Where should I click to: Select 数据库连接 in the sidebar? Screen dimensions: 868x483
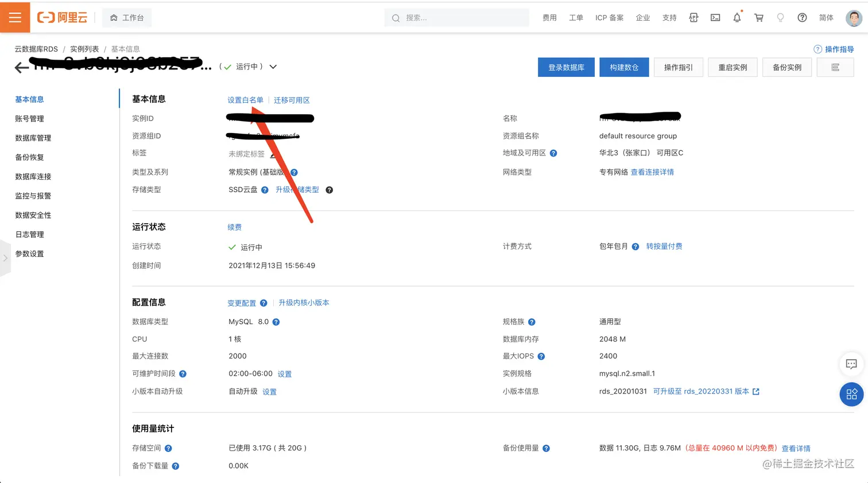(33, 176)
